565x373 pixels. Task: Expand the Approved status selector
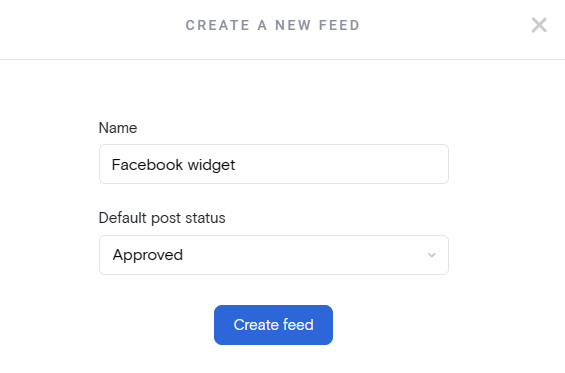(274, 255)
